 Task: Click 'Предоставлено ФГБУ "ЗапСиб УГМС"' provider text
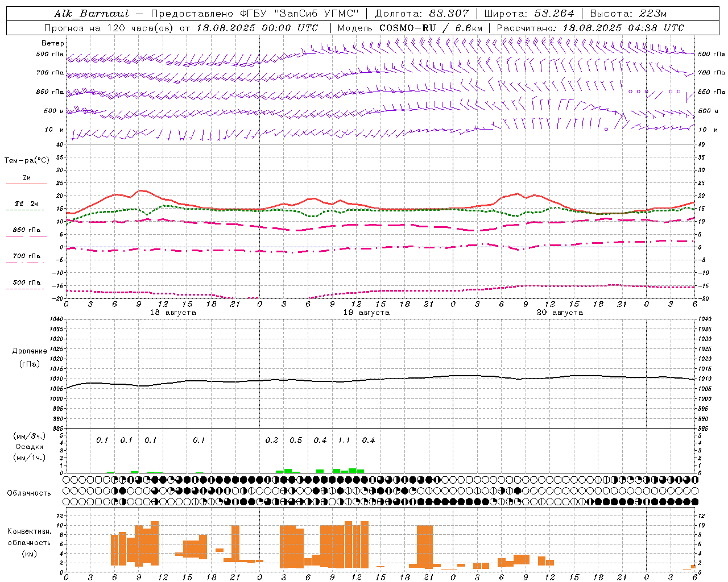tap(255, 14)
